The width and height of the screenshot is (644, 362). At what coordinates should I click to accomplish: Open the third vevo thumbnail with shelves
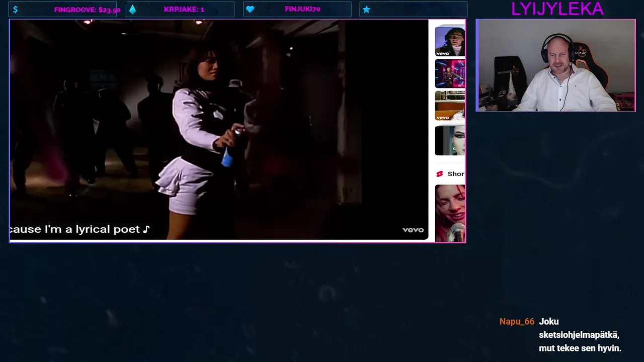click(x=450, y=106)
